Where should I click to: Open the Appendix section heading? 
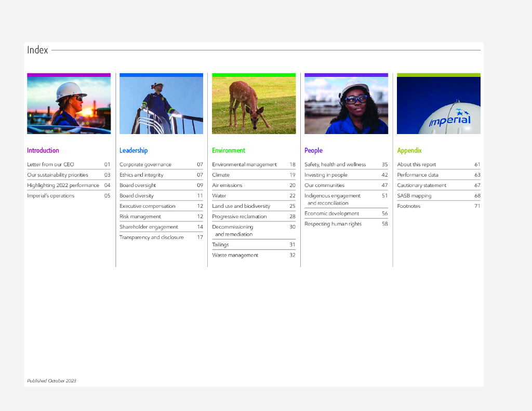click(x=409, y=151)
